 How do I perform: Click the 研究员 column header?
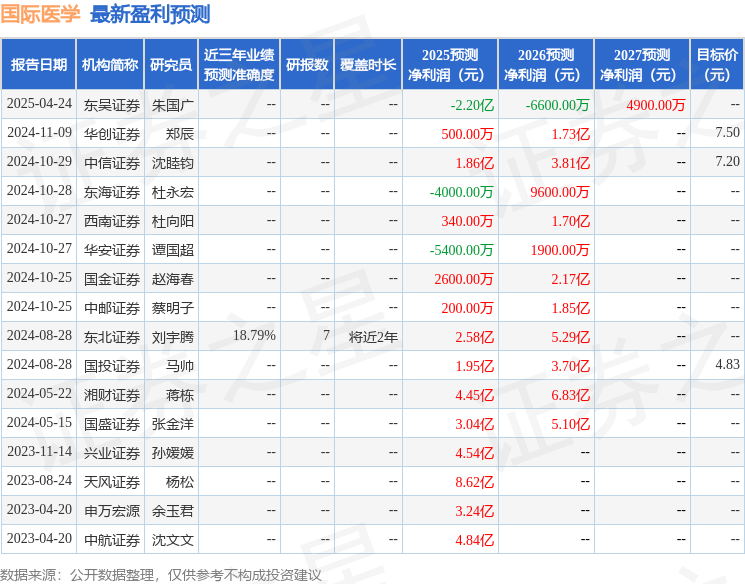point(171,65)
